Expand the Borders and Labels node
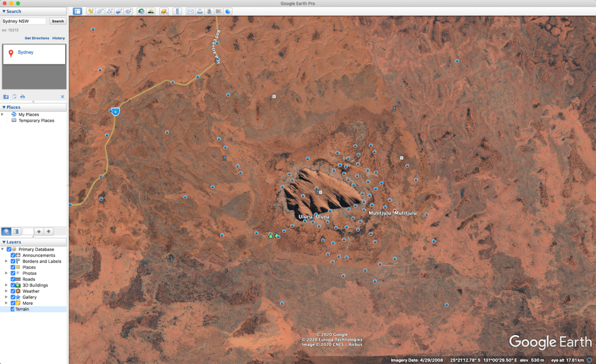 (x=6, y=262)
